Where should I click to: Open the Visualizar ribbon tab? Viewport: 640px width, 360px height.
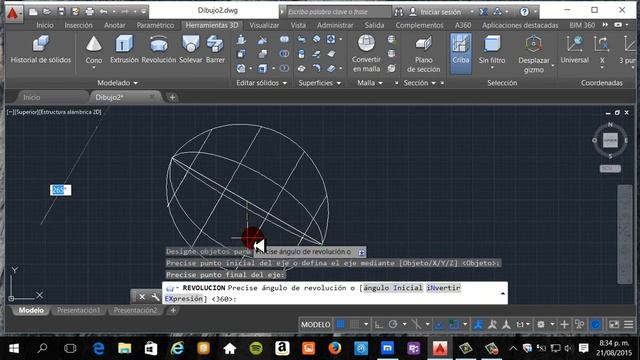[x=264, y=25]
